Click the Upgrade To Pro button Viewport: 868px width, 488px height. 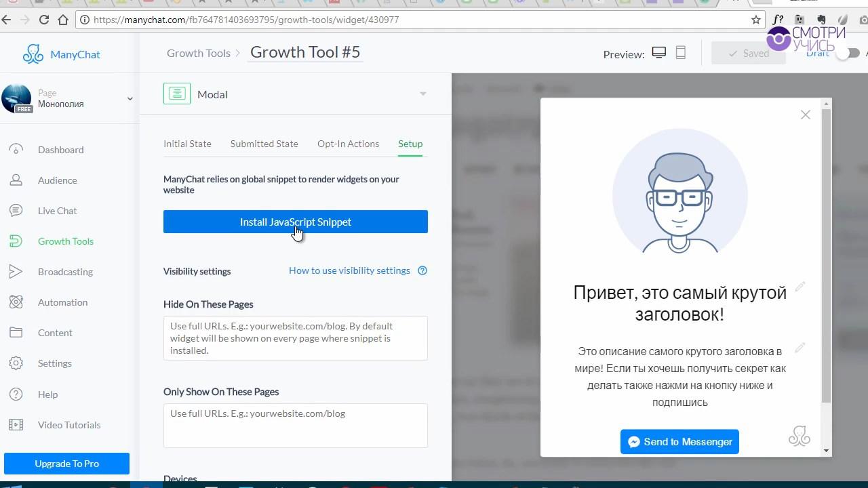coord(66,464)
